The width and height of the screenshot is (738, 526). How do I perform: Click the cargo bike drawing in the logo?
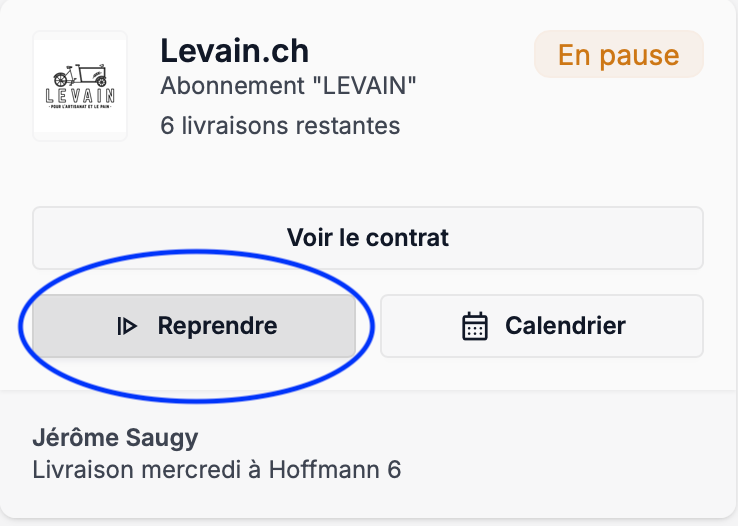coord(79,76)
